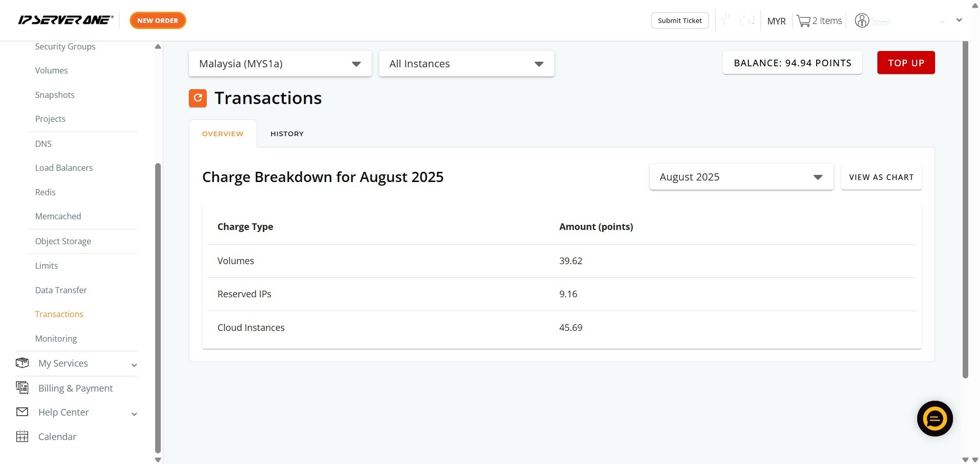Open the Malaysia (MYS1a) region dropdown
The width and height of the screenshot is (980, 464).
pos(280,64)
